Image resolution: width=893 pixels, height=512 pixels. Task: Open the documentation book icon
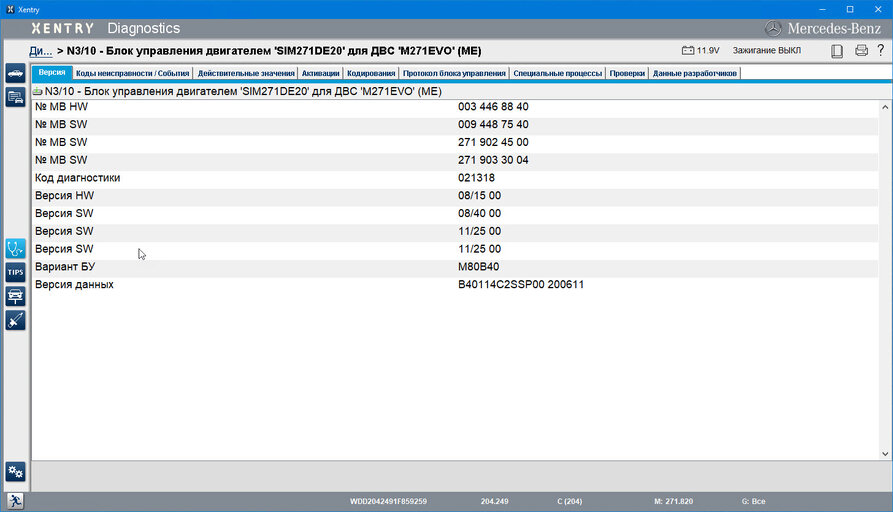[837, 51]
